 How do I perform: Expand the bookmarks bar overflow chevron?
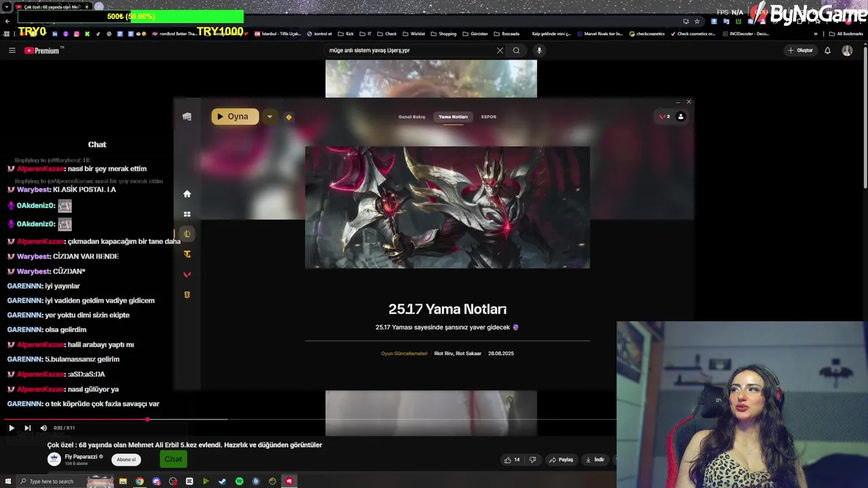pyautogui.click(x=816, y=34)
